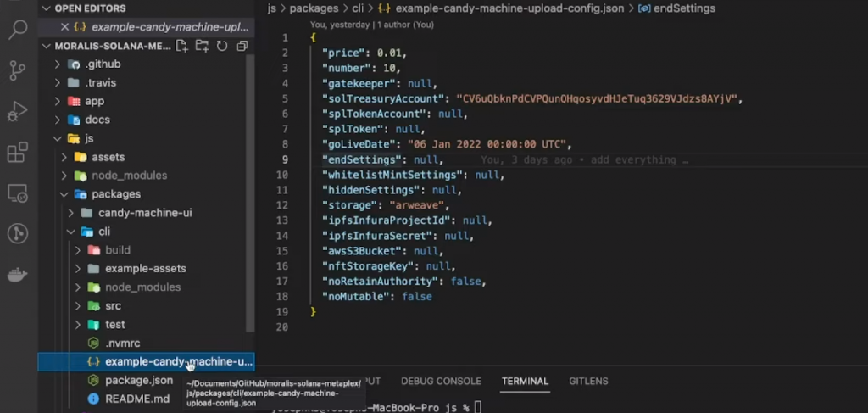Expand the candy-machine-ui folder
The image size is (868, 413).
click(71, 213)
